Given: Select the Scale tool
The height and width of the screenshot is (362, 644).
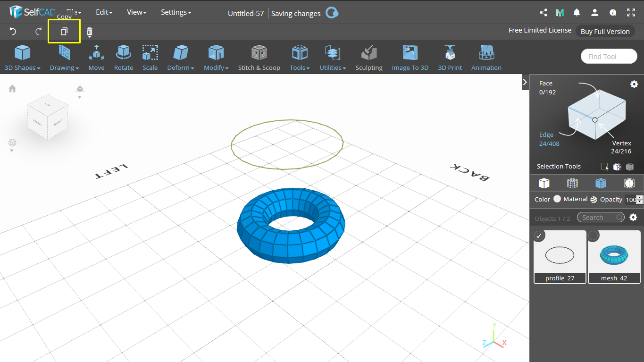Looking at the screenshot, I should point(150,57).
